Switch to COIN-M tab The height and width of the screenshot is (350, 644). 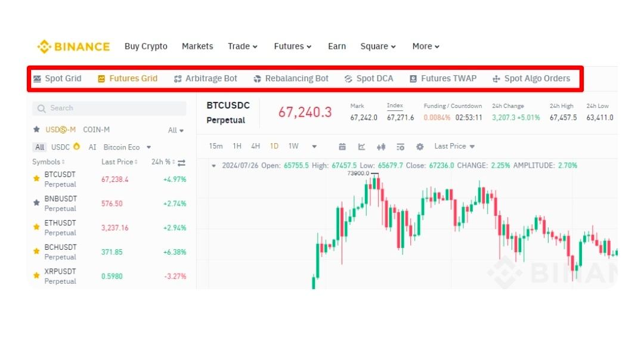click(x=96, y=130)
